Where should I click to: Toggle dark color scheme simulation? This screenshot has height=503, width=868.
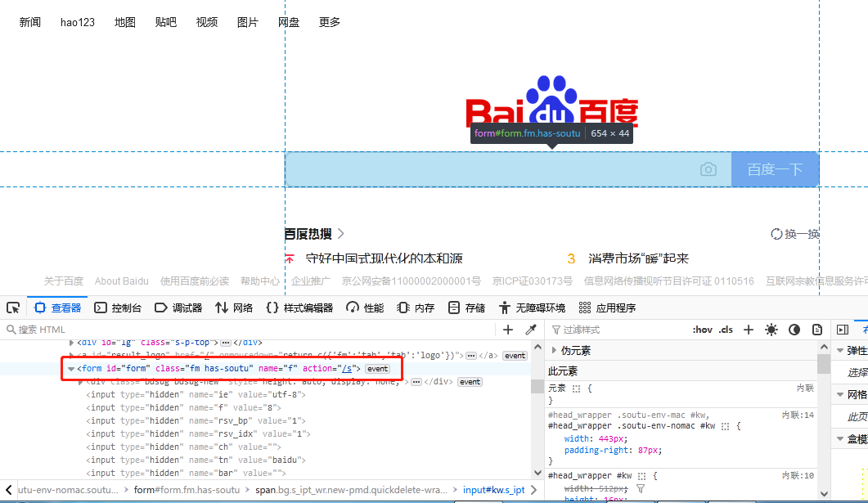point(794,330)
